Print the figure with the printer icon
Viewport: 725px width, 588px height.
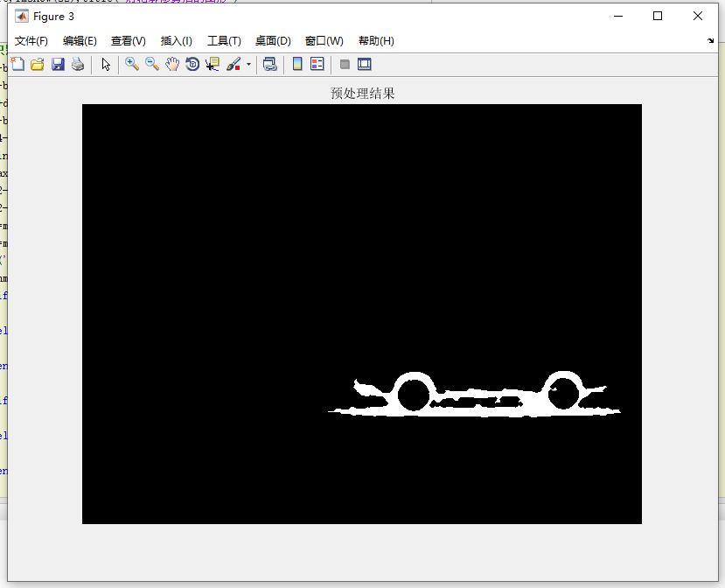click(x=78, y=64)
